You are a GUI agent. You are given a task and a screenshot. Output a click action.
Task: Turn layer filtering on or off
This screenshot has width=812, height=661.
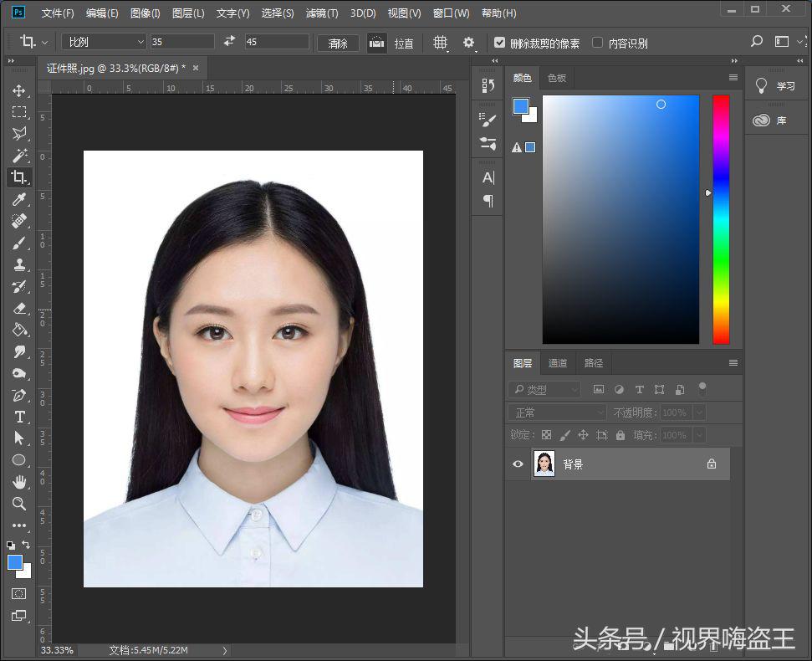click(x=702, y=388)
